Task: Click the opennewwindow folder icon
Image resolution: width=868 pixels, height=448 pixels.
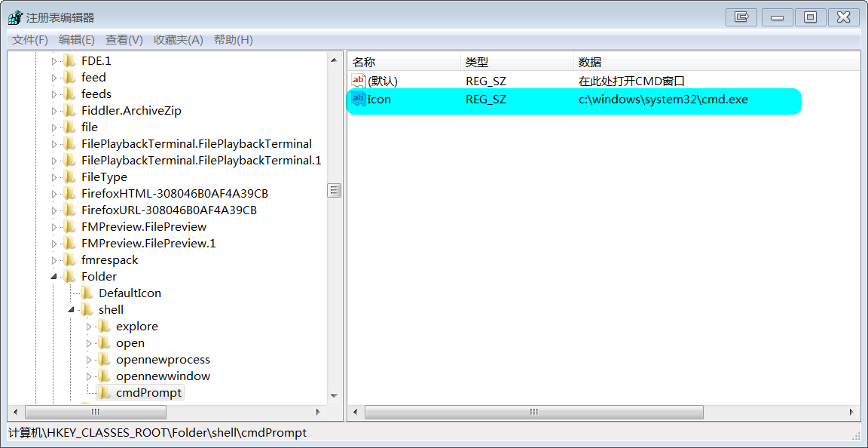Action: click(104, 376)
